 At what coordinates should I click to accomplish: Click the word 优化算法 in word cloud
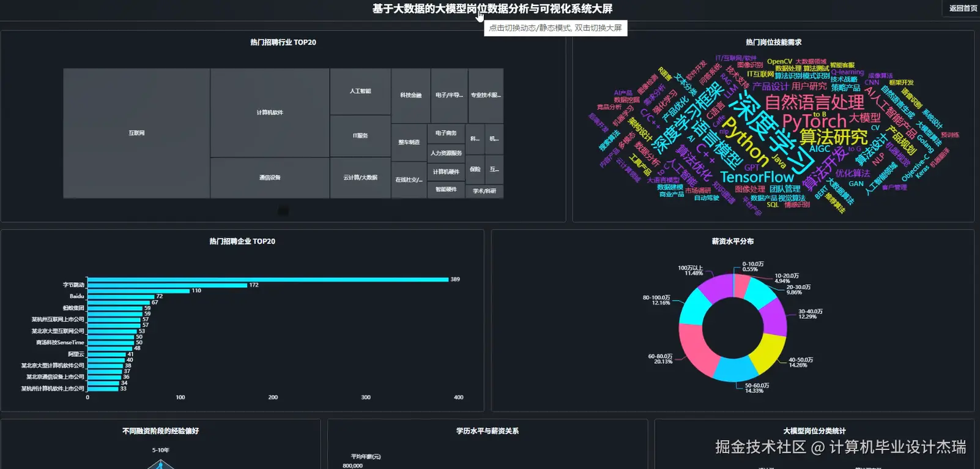(852, 173)
